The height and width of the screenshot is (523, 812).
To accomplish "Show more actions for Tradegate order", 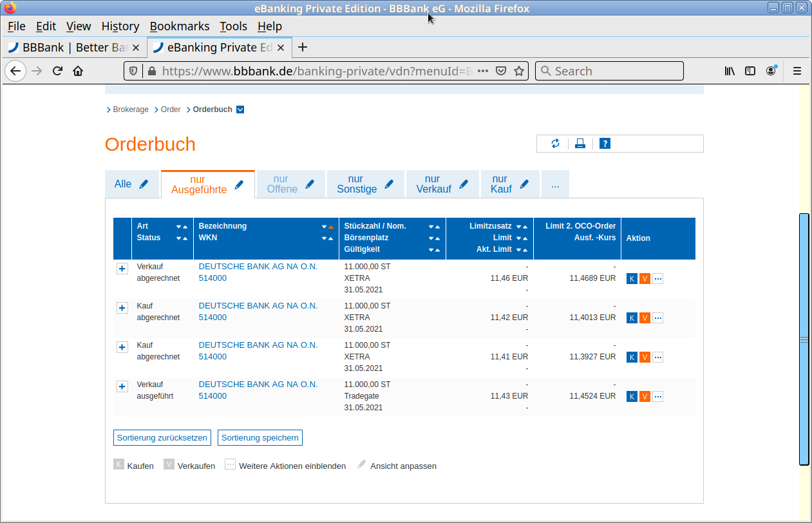I will coord(657,397).
